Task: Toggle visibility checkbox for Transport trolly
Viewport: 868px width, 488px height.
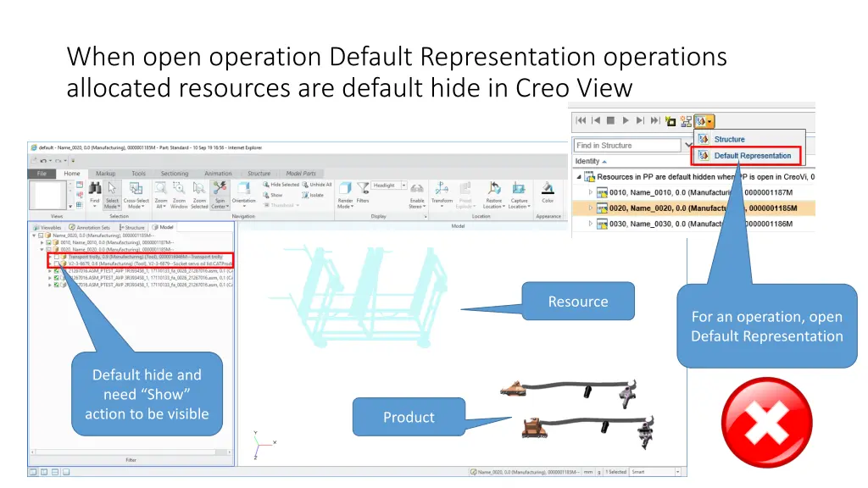Action: [56, 257]
